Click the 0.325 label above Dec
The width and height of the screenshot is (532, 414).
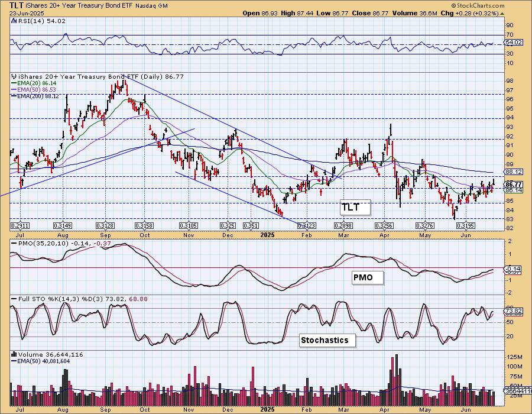[x=228, y=226]
